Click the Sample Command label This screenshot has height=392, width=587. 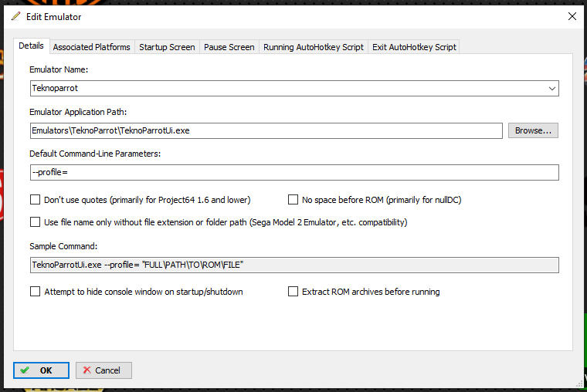click(63, 246)
